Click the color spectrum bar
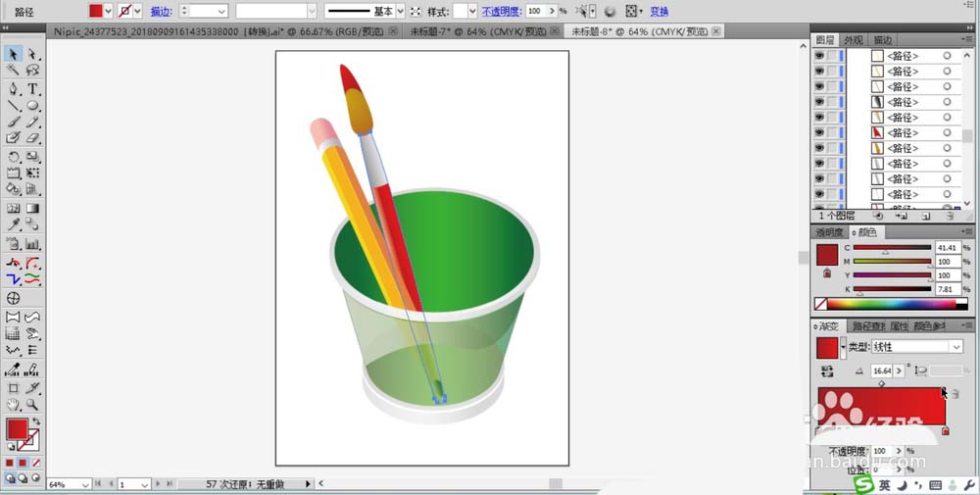The image size is (980, 495). [891, 305]
